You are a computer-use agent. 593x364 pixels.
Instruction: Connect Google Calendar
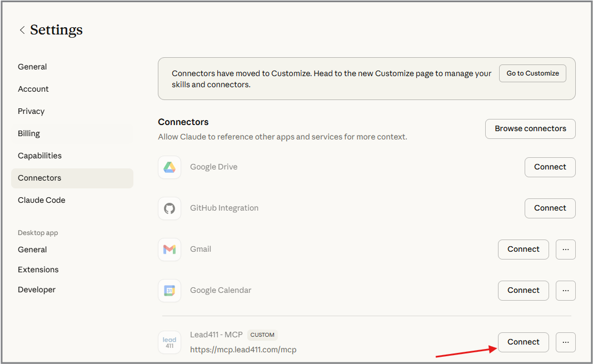pyautogui.click(x=524, y=291)
